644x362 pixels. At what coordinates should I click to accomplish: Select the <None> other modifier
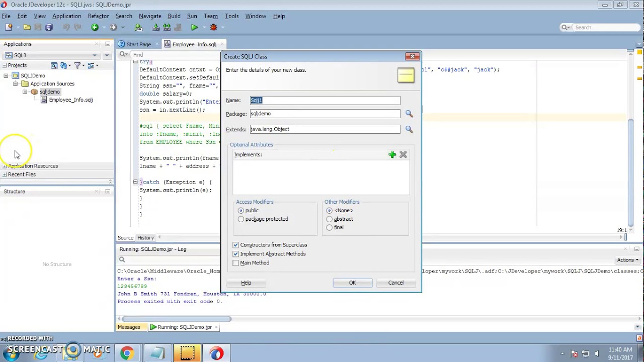point(330,211)
